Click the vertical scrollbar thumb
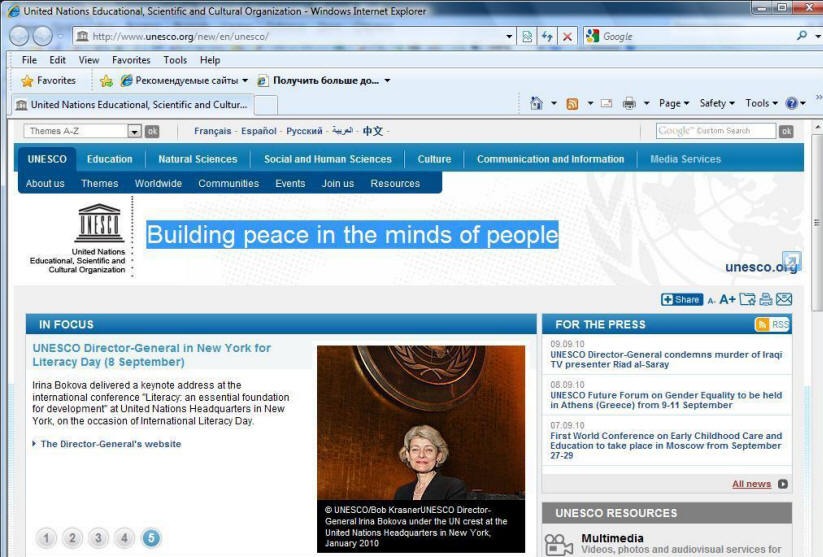This screenshot has height=557, width=823. (x=817, y=223)
